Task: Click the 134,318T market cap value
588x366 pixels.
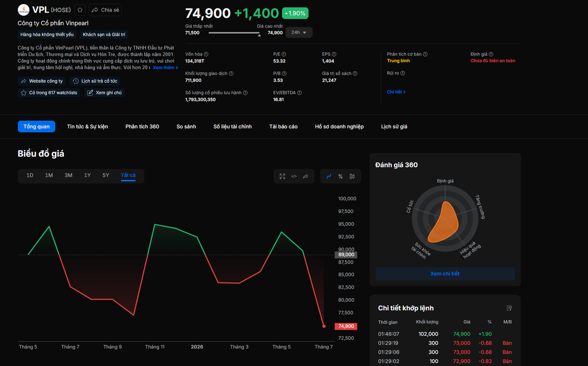Action: [x=195, y=61]
